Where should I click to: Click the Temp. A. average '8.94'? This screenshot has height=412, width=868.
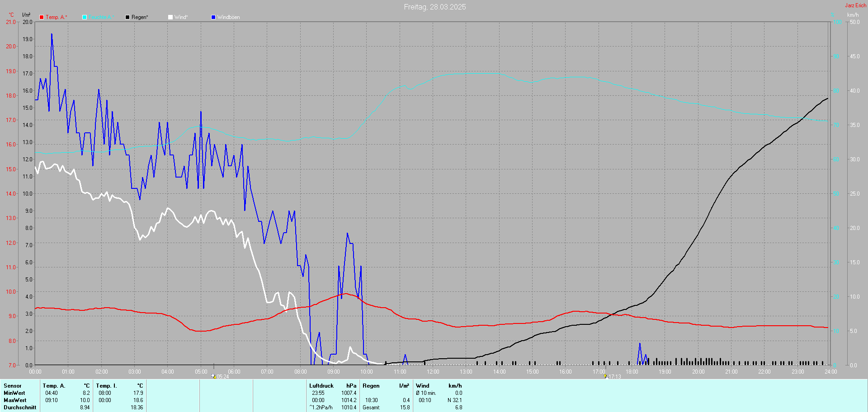(85, 407)
